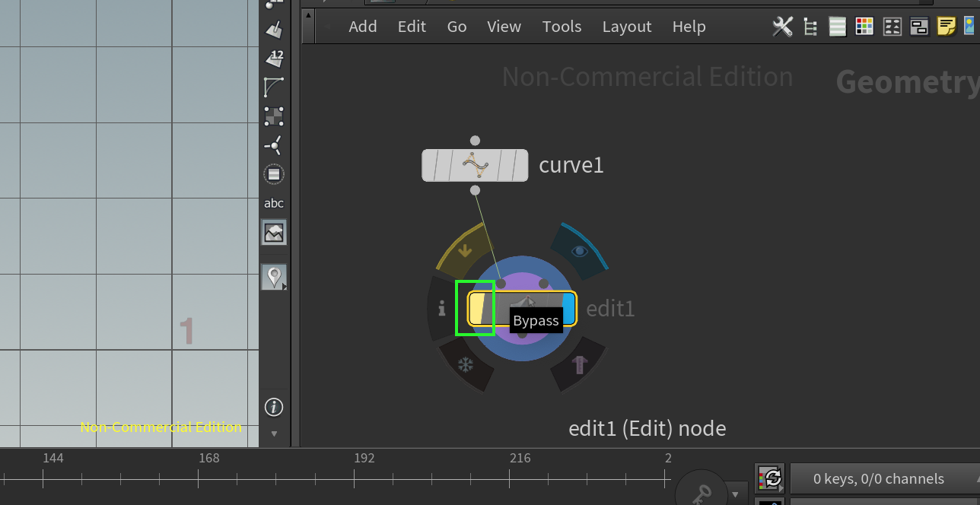This screenshot has width=980, height=505.
Task: Click the location marker icon in the sidebar
Action: (273, 276)
